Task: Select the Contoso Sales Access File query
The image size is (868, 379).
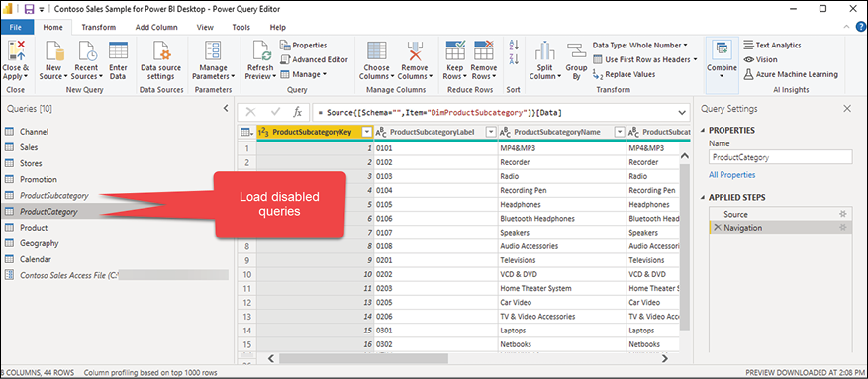Action: 115,275
